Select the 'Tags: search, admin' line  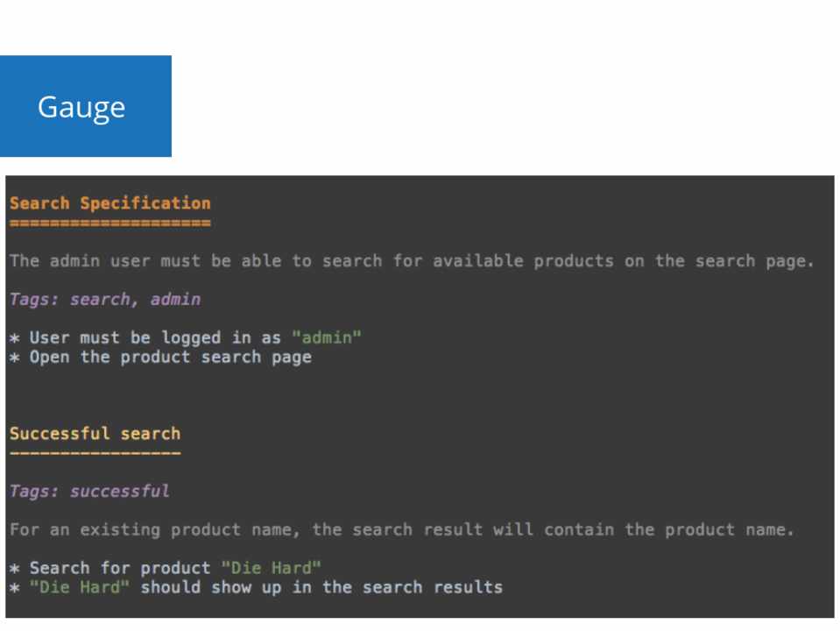point(104,300)
